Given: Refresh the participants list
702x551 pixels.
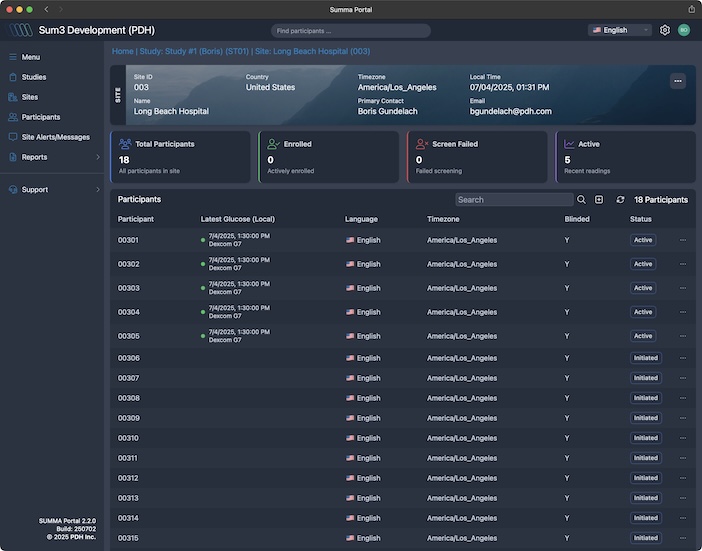Looking at the screenshot, I should 620,199.
